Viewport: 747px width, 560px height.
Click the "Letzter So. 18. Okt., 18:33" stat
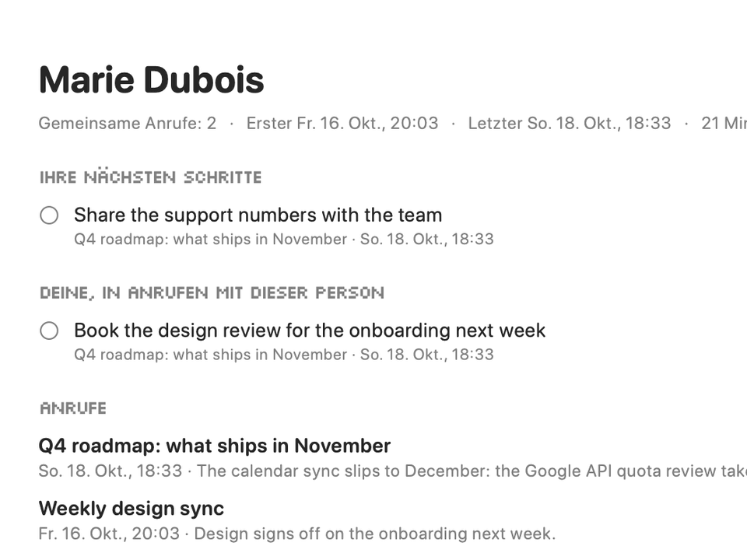570,124
